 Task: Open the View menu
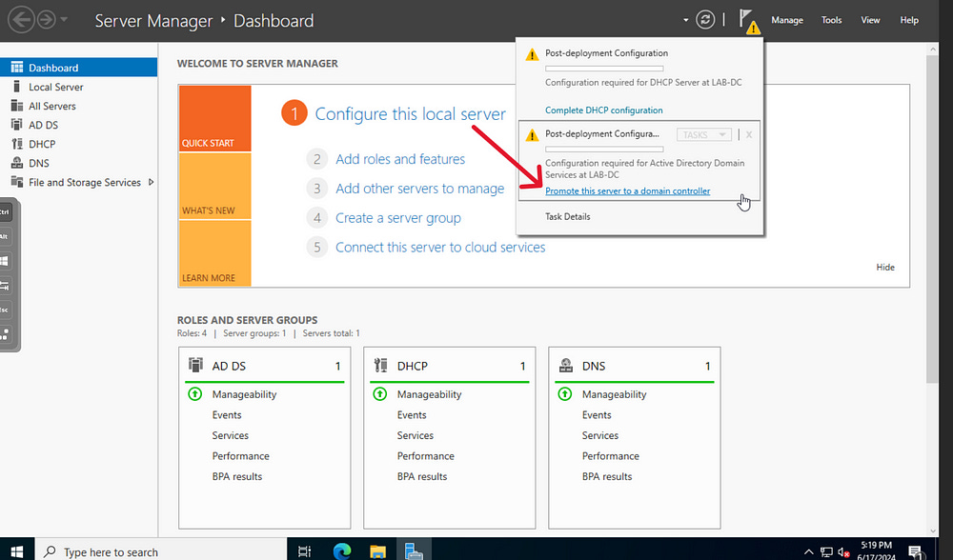[870, 20]
